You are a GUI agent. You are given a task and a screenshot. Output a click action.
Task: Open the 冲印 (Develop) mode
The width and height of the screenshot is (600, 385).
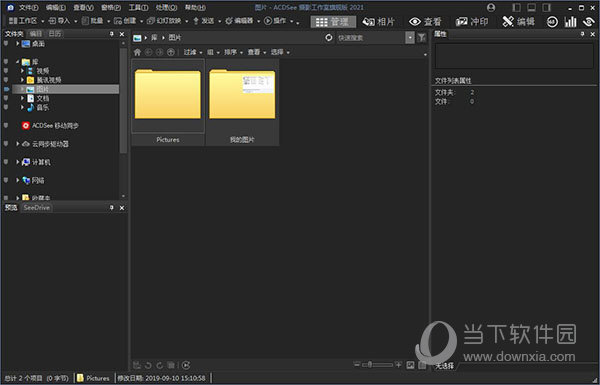click(x=472, y=22)
